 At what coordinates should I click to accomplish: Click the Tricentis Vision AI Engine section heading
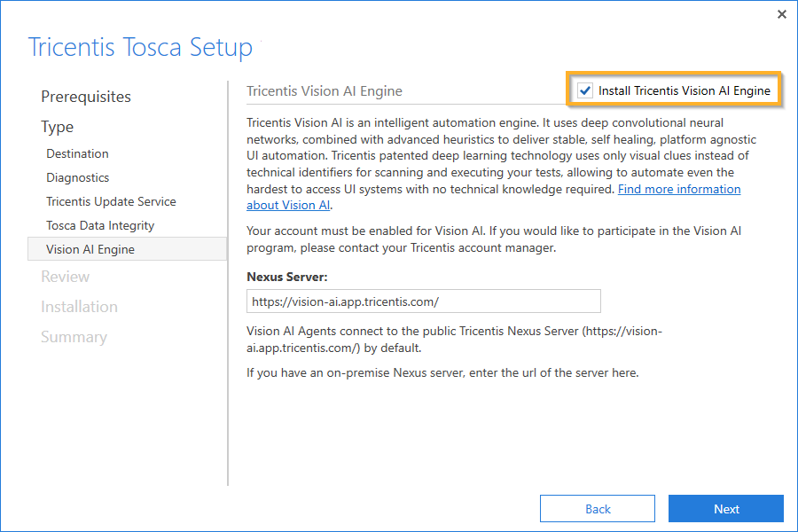pyautogui.click(x=325, y=90)
